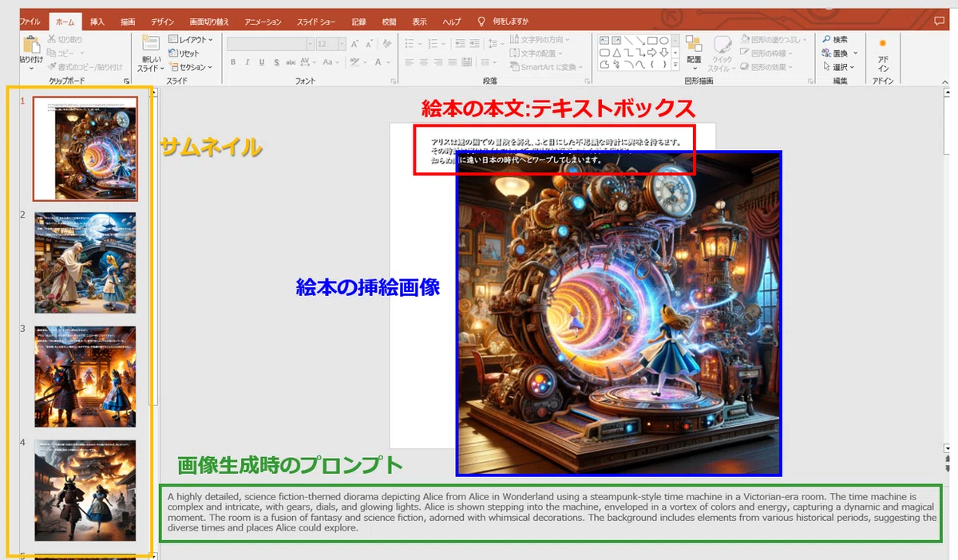This screenshot has width=958, height=560.
Task: Click the Copy (コピー) command
Action: click(65, 53)
